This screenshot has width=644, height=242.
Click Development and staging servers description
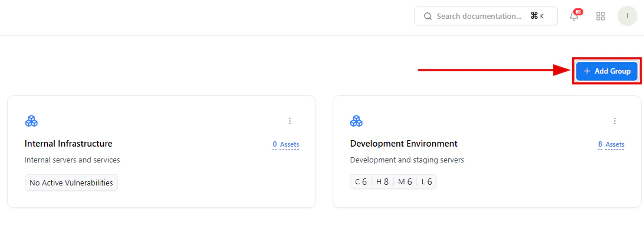[407, 160]
